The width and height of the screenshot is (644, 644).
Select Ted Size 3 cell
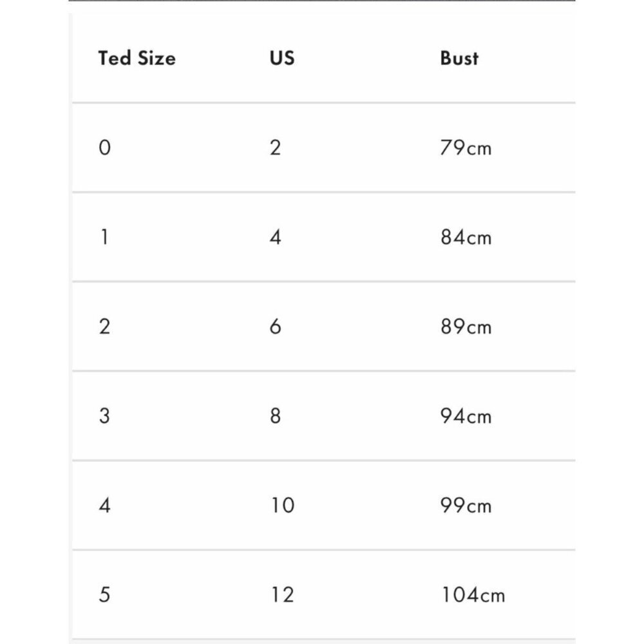(105, 415)
